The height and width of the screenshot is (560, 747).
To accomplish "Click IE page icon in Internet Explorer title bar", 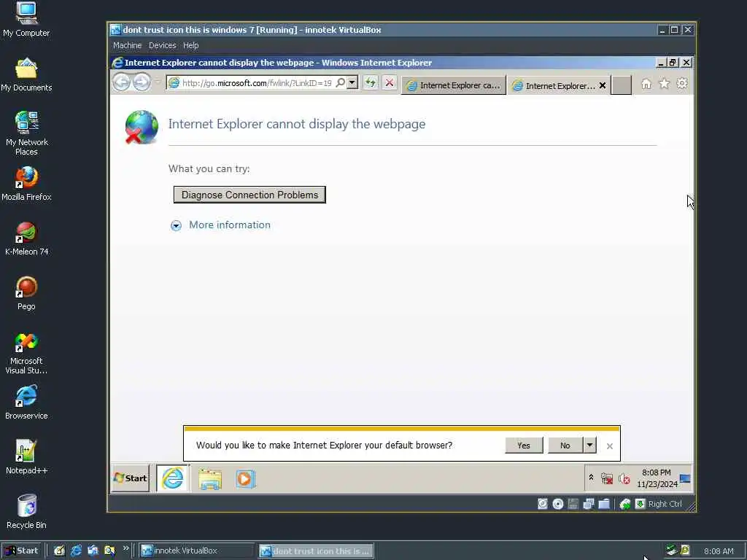I will pyautogui.click(x=117, y=63).
